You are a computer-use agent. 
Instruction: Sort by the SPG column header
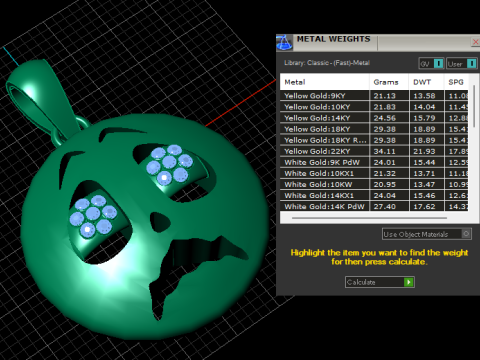click(x=456, y=82)
